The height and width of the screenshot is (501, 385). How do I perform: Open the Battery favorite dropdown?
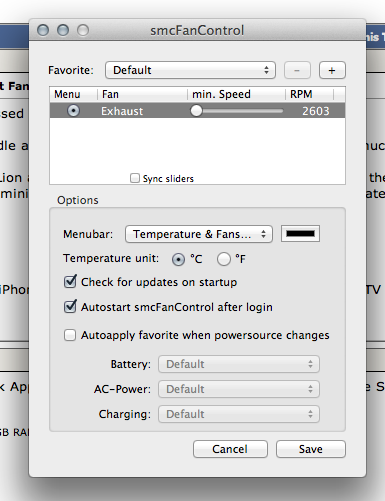pyautogui.click(x=239, y=364)
